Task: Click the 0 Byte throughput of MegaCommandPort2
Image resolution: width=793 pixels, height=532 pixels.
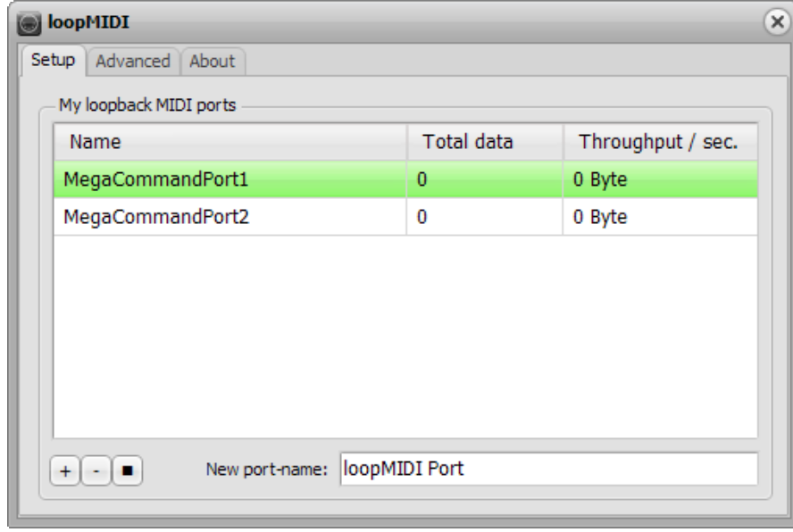Action: tap(658, 217)
